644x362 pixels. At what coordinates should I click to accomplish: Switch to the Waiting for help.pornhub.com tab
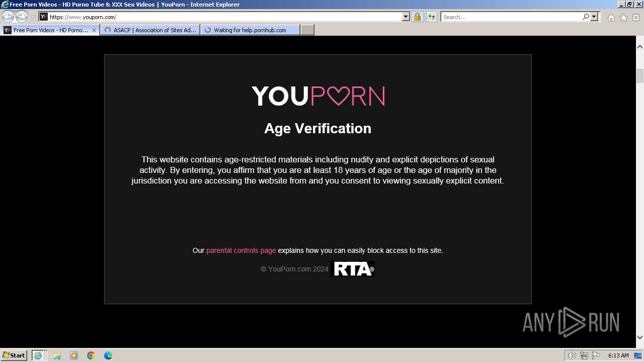(250, 30)
